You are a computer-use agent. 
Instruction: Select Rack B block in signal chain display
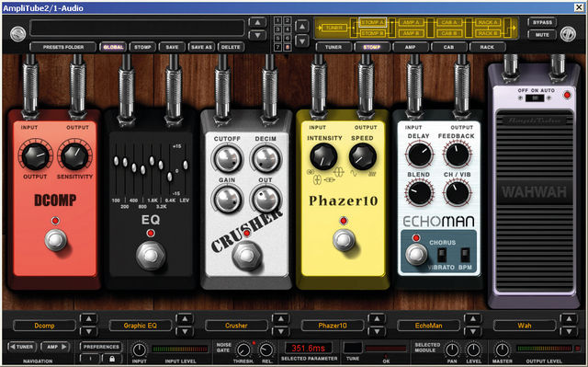488,33
